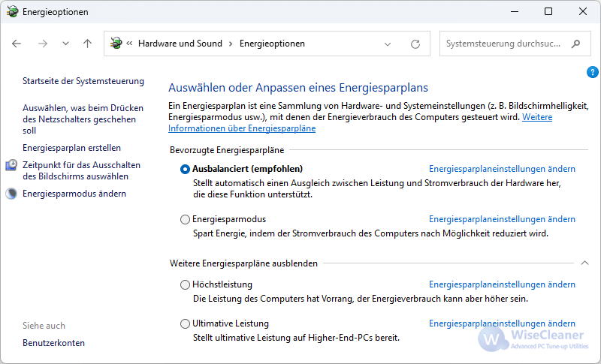Focus the Systemsteuerung durchsuchen search field
601x364 pixels.
(515, 44)
